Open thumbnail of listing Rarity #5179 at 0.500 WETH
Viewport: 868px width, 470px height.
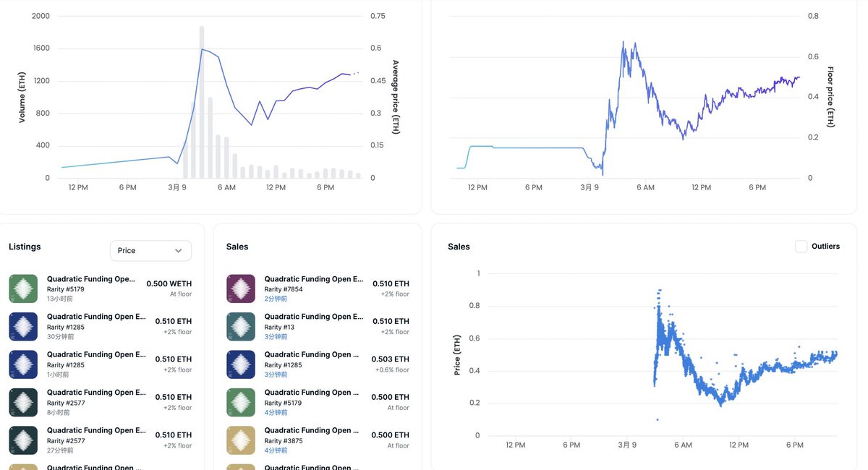click(23, 289)
